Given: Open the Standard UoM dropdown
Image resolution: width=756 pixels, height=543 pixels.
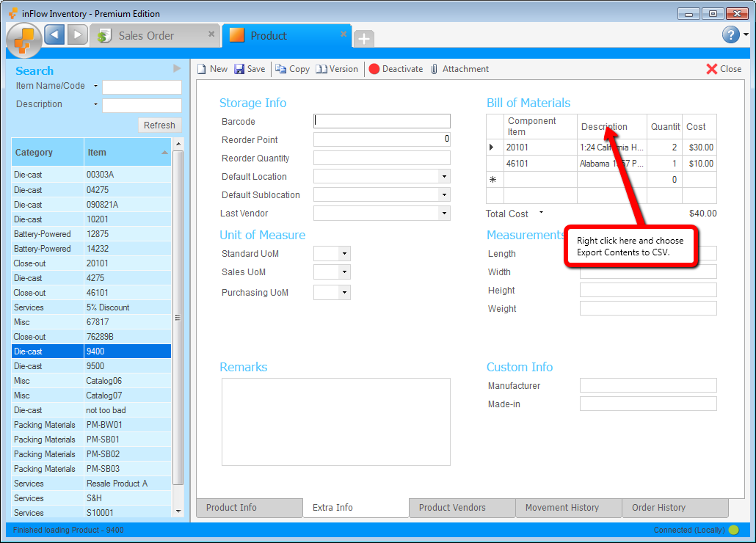Looking at the screenshot, I should click(x=344, y=253).
